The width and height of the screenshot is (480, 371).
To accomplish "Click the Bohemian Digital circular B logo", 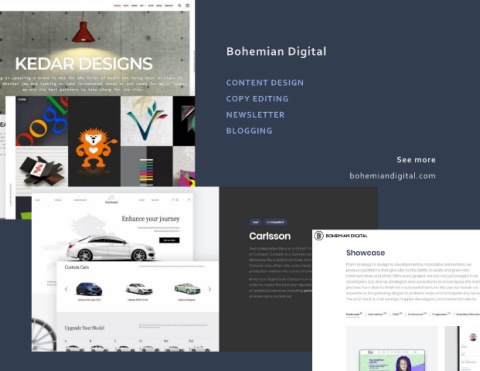I will (x=319, y=236).
